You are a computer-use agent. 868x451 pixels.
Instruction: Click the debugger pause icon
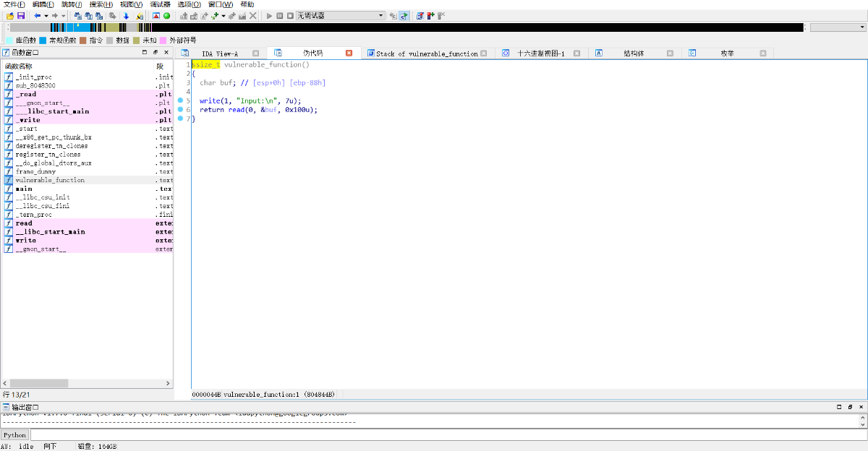click(280, 16)
